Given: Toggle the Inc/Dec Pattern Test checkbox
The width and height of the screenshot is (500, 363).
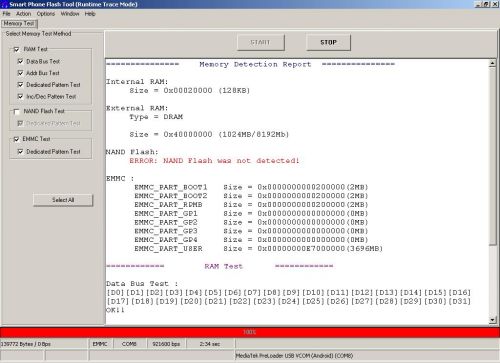Looking at the screenshot, I should tap(20, 96).
